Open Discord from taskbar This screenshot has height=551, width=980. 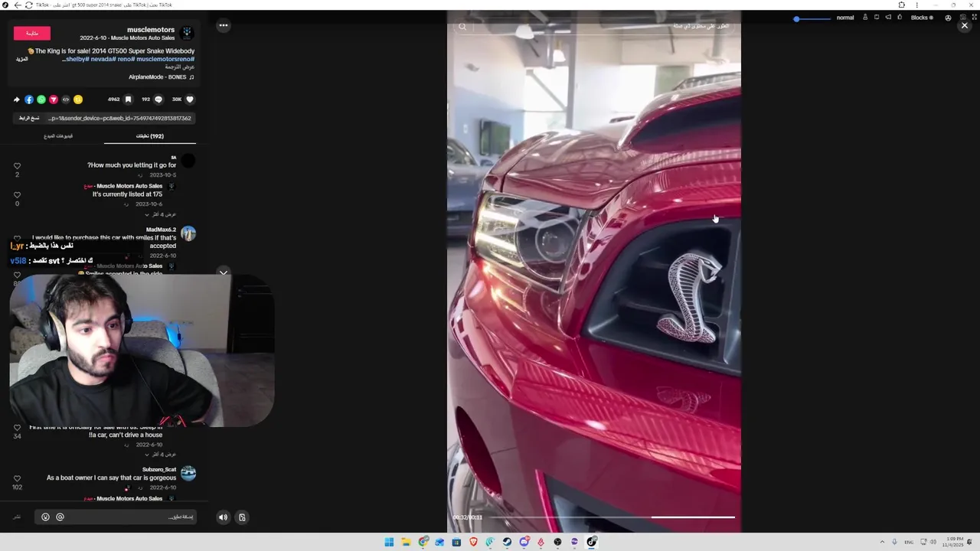pos(524,542)
